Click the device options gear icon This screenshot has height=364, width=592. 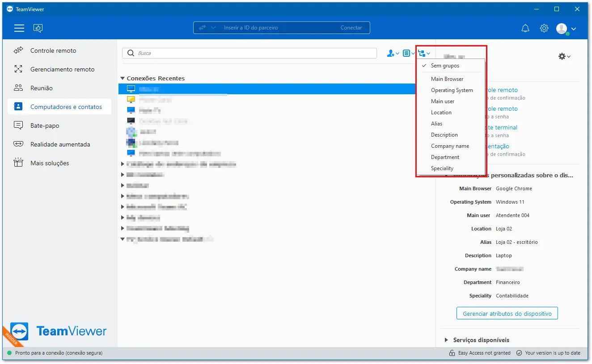coord(562,56)
